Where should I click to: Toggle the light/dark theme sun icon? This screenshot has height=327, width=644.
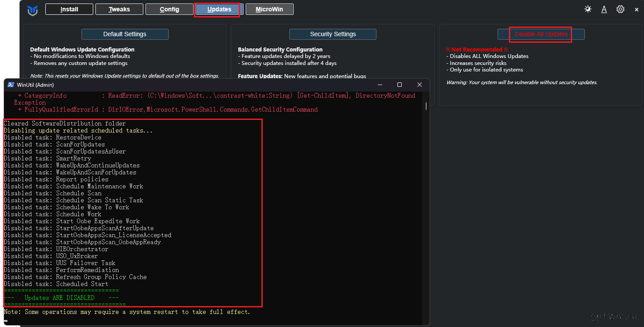click(588, 9)
